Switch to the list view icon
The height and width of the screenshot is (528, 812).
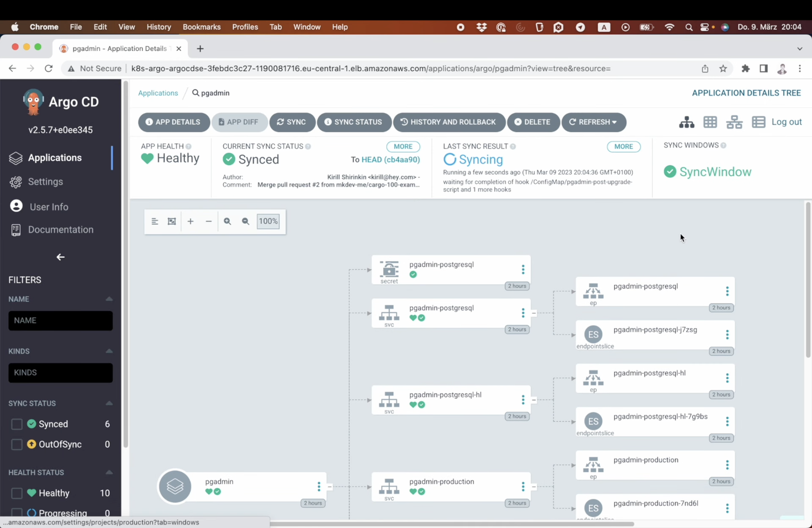(758, 122)
